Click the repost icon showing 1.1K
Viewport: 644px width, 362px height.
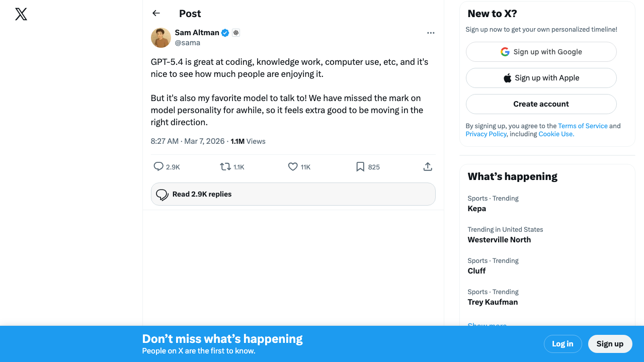tap(226, 166)
